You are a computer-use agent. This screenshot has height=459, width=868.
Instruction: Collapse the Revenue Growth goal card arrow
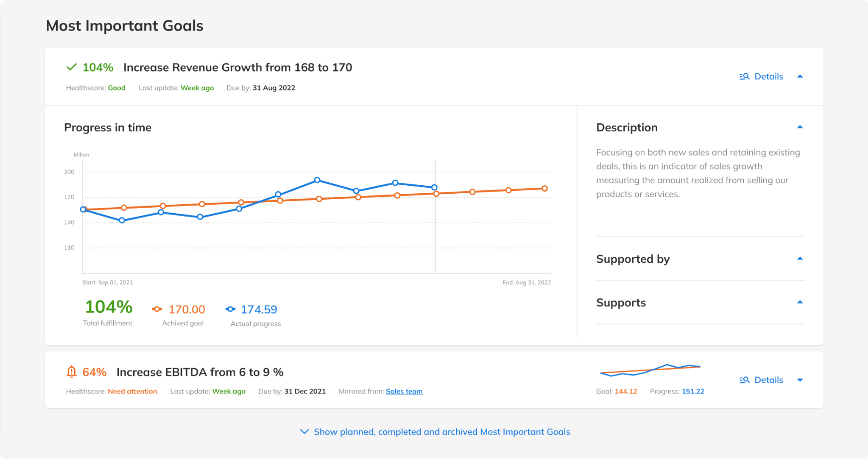coord(800,76)
